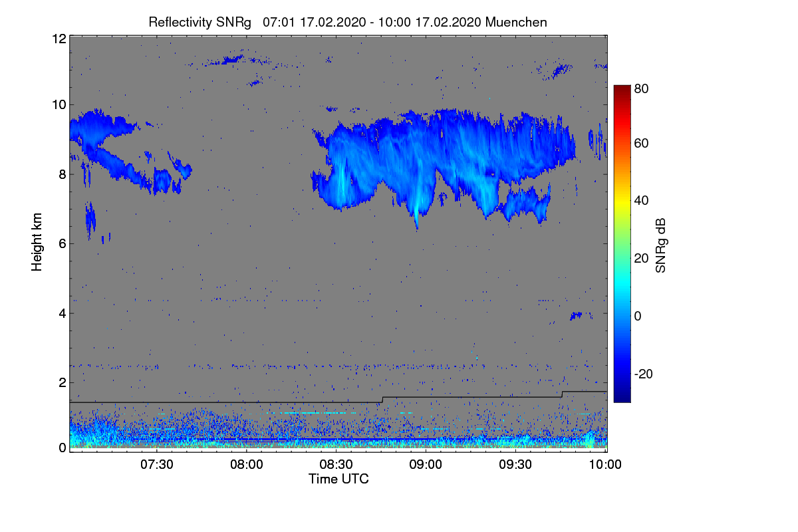Click the height tick label 12
The width and height of the screenshot is (798, 532).
point(59,39)
